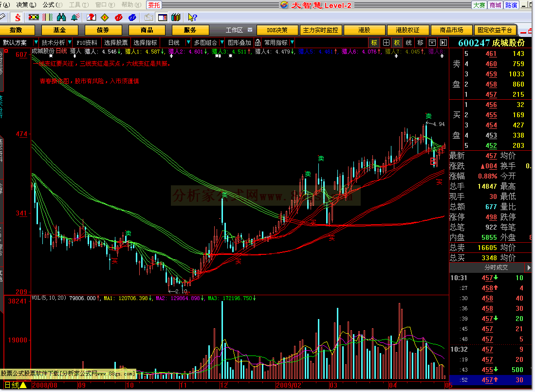Click the colored striped bars toolbar icon
This screenshot has height=392, width=535.
pyautogui.click(x=47, y=18)
